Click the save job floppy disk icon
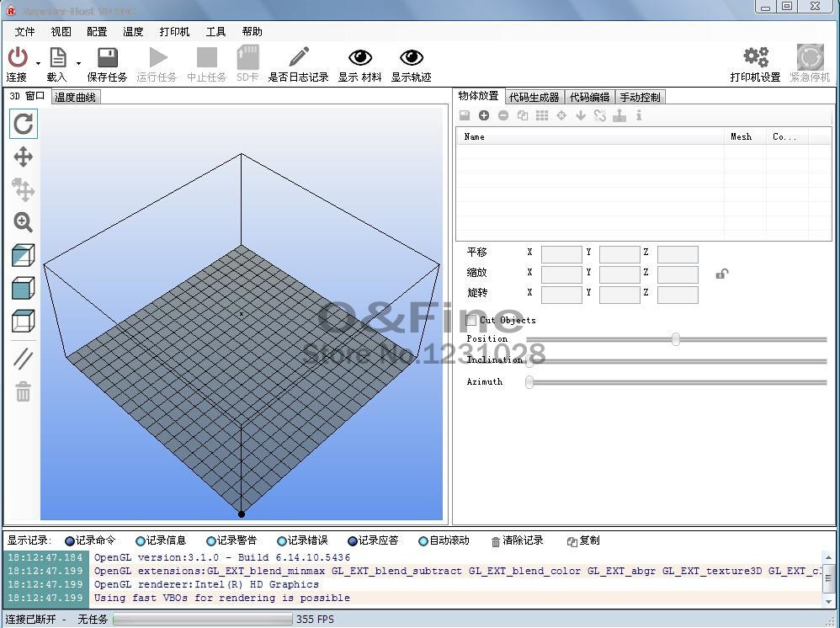The height and width of the screenshot is (628, 840). click(x=107, y=57)
